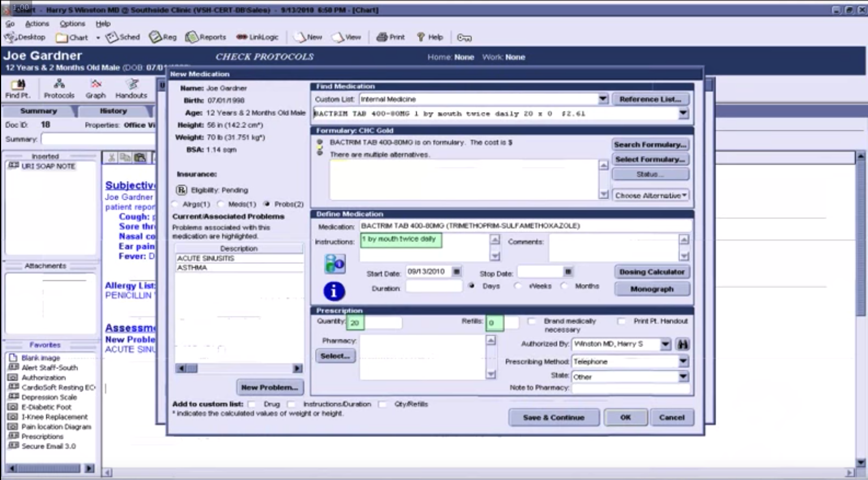Viewport: 868px width, 480px height.
Task: Switch to the History tab
Action: coord(113,111)
